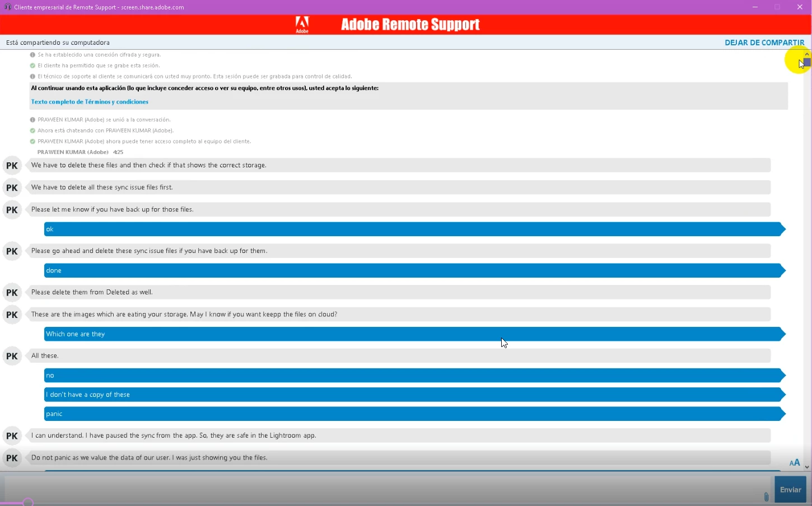Click message 'Please delete them from Deleted as well.'
This screenshot has height=506, width=812.
click(x=399, y=292)
